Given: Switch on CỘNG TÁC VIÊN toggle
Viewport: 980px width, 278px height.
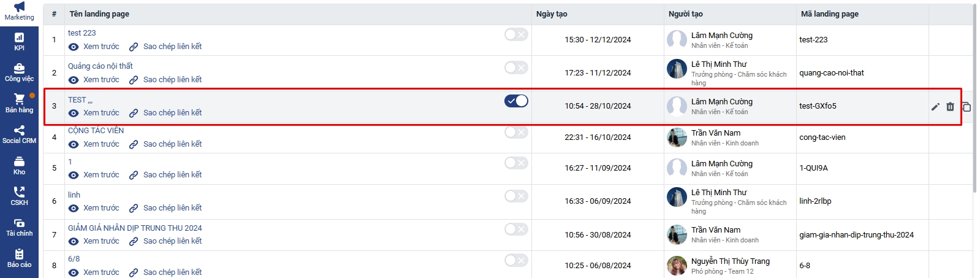Looking at the screenshot, I should pos(516,132).
